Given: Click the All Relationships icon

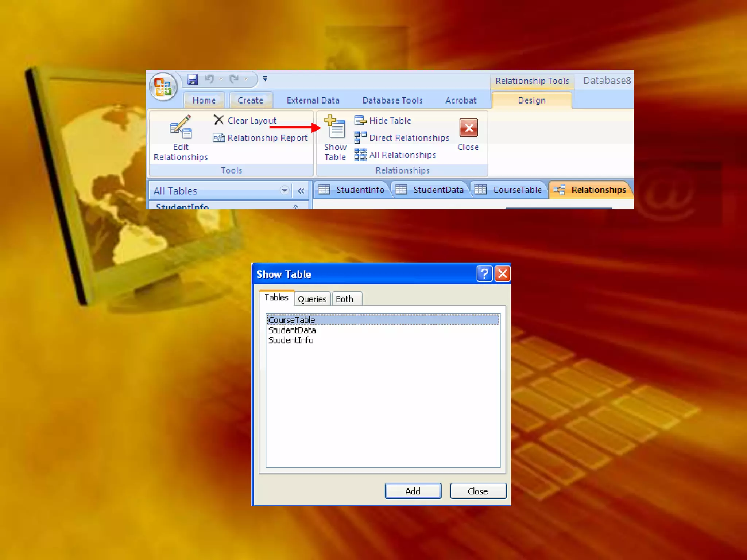Looking at the screenshot, I should (360, 155).
